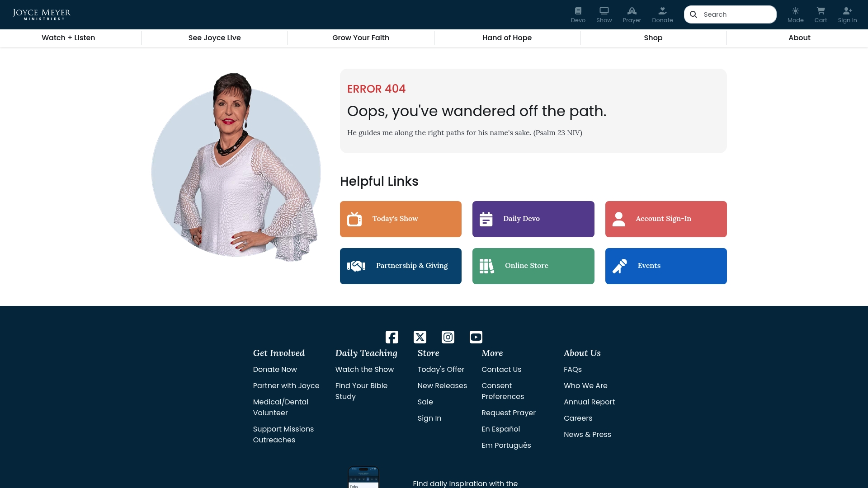Open the Facebook social icon
The image size is (868, 488).
(x=392, y=337)
